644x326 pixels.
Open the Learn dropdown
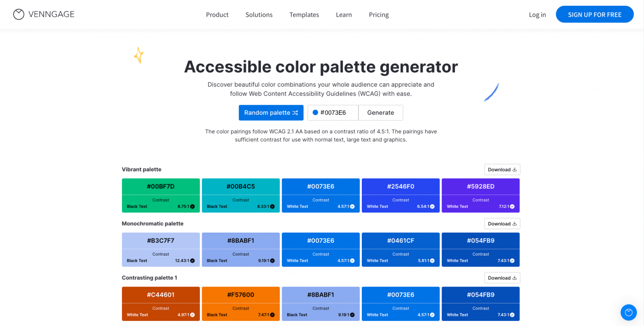pos(344,14)
